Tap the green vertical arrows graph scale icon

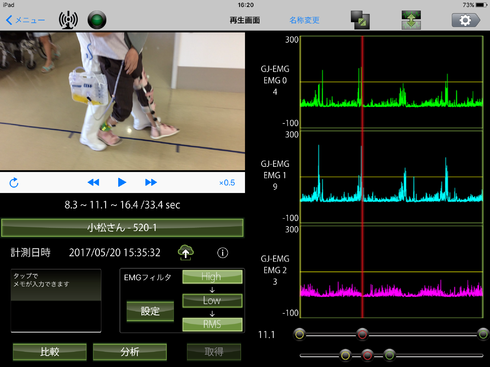(411, 20)
